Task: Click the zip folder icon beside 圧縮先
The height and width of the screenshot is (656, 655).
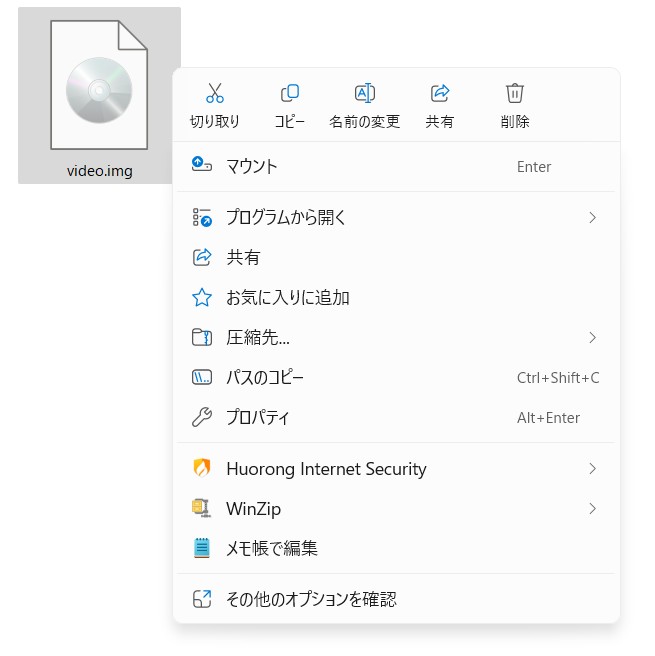Action: click(x=202, y=337)
